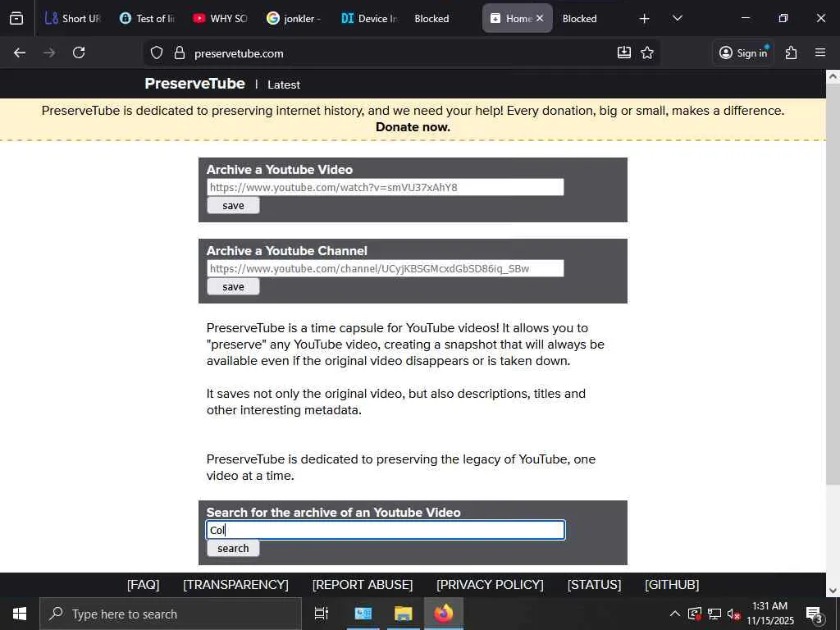Save the YouTube channel archive
Viewport: 840px width, 630px height.
pyautogui.click(x=233, y=286)
